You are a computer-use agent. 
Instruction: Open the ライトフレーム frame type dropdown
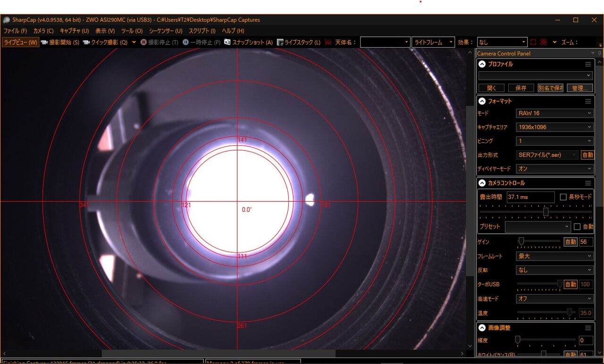tap(433, 42)
